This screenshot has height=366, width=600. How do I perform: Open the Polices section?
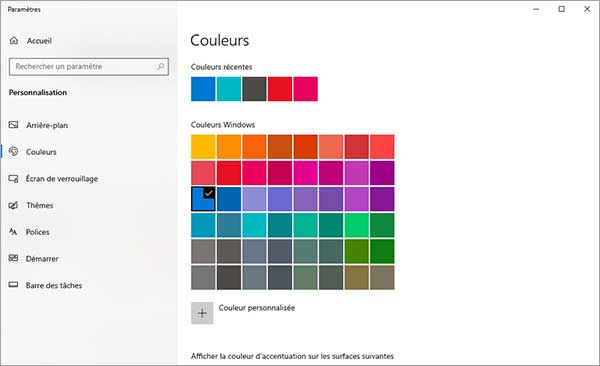(x=38, y=232)
